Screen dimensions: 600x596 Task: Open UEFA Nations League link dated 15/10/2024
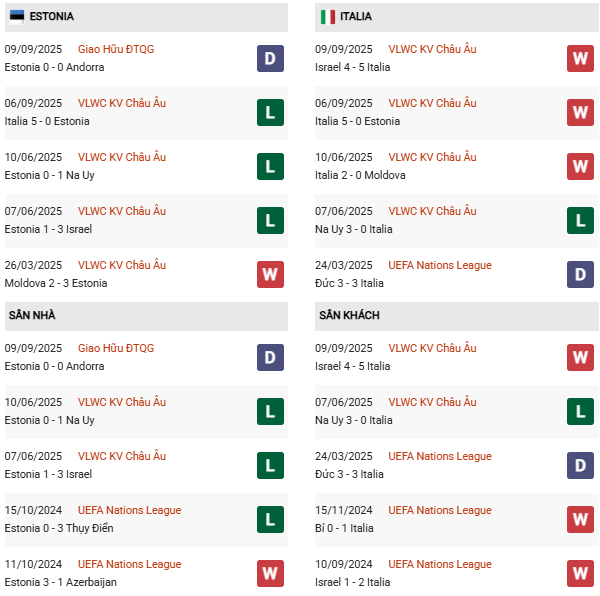129,510
